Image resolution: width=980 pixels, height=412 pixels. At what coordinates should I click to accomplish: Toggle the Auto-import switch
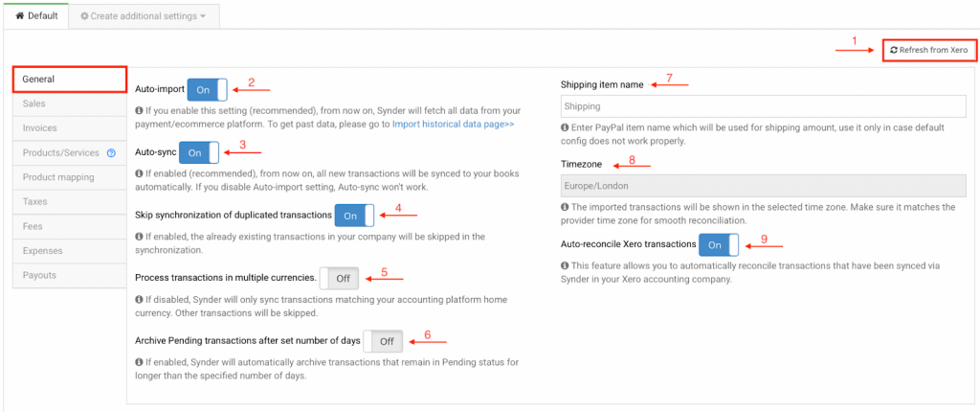click(x=208, y=89)
